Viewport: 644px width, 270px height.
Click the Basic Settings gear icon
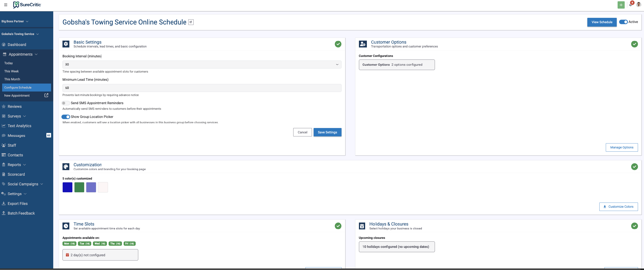[66, 44]
